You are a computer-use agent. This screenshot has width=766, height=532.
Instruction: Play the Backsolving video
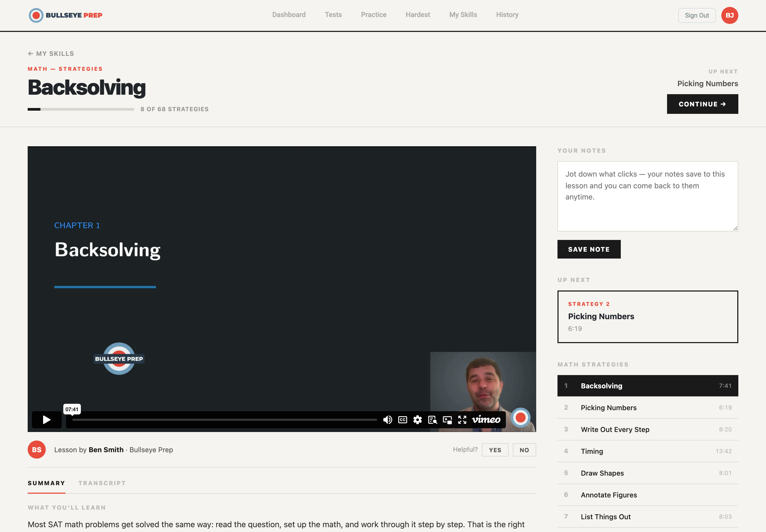coord(47,419)
